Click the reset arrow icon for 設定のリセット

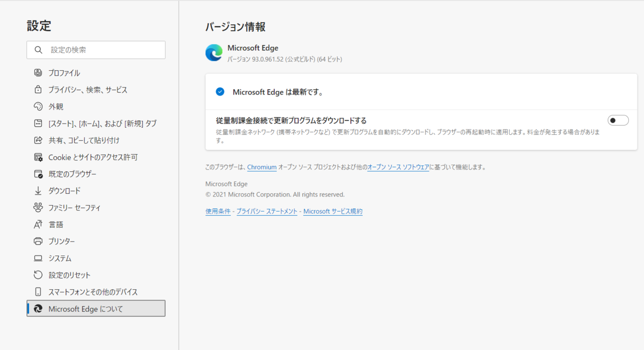pyautogui.click(x=38, y=275)
